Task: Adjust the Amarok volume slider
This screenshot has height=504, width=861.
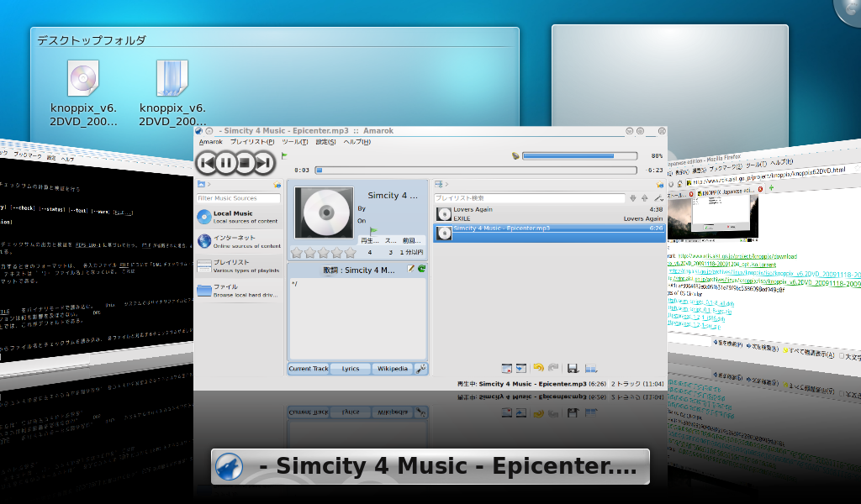Action: point(580,155)
